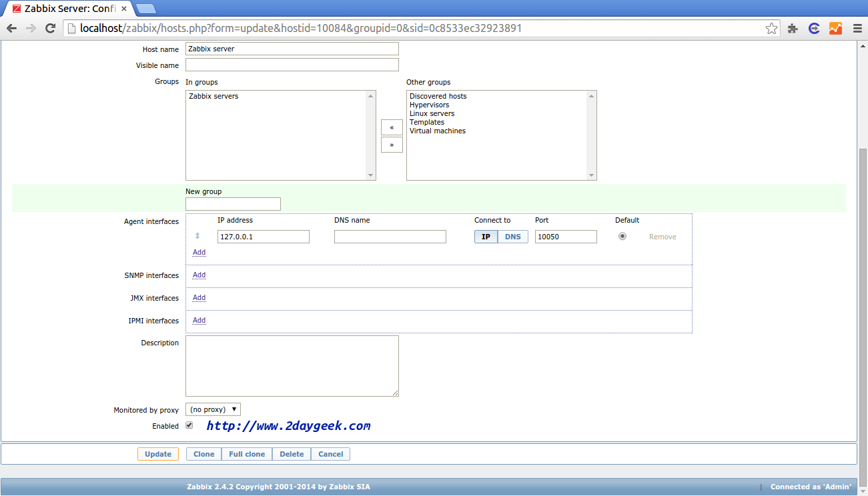Click In groups list scroll-up arrow
Viewport: 868px width, 496px height.
pyautogui.click(x=371, y=96)
